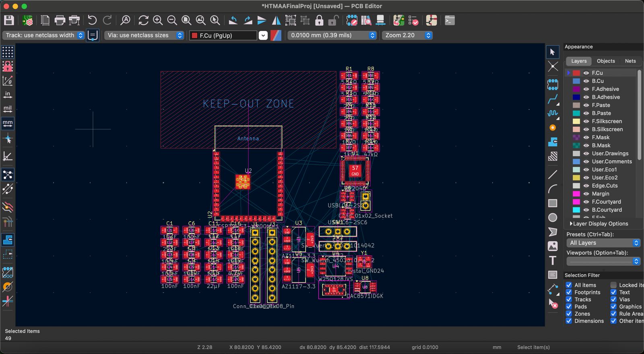Choose the Add Vias tool
The image size is (644, 354).
point(553,128)
